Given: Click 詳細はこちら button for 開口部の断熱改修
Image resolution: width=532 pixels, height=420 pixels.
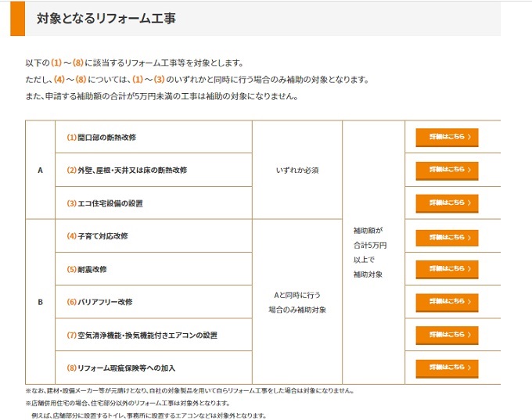Looking at the screenshot, I should pos(447,137).
